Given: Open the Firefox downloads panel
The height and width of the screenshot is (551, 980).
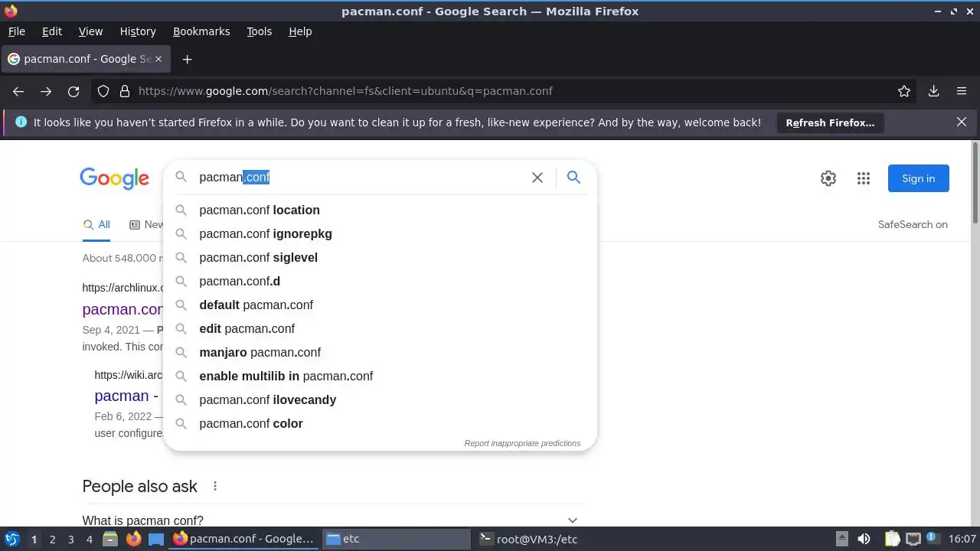Looking at the screenshot, I should (934, 91).
